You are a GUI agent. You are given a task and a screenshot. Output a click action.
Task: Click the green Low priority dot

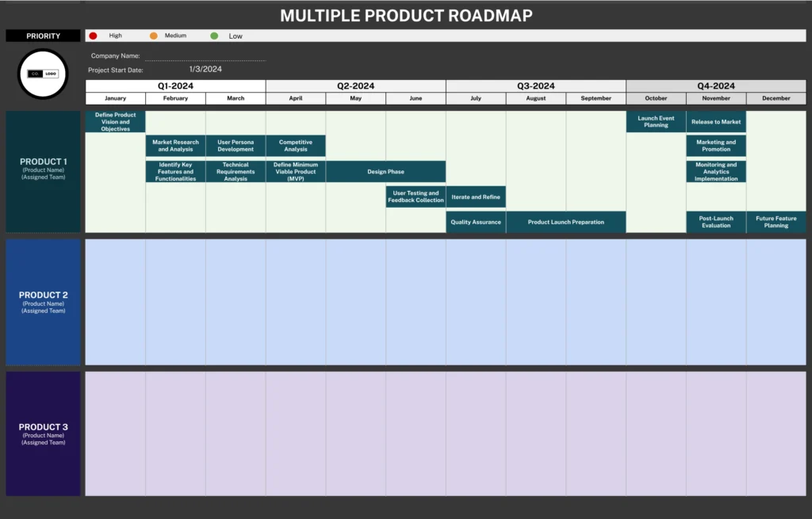(214, 36)
